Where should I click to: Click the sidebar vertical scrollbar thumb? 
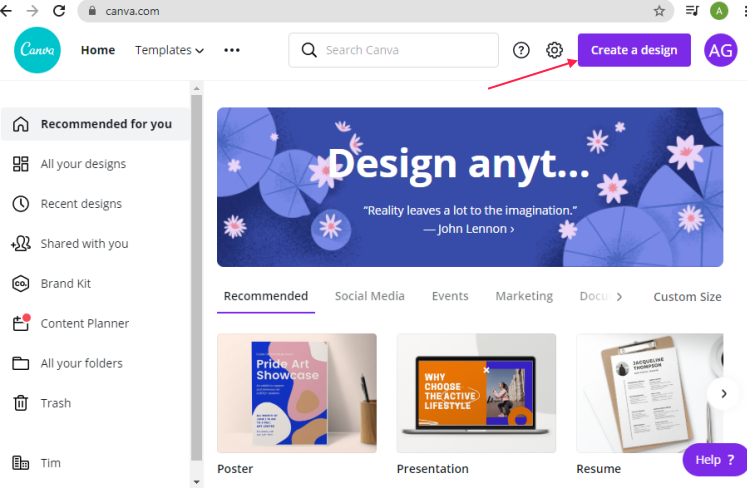click(x=196, y=277)
